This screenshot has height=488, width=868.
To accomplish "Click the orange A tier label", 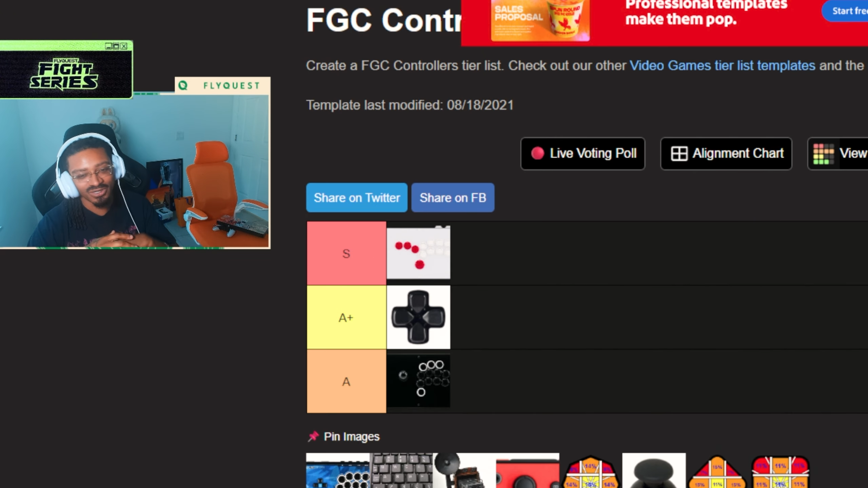I will click(346, 381).
